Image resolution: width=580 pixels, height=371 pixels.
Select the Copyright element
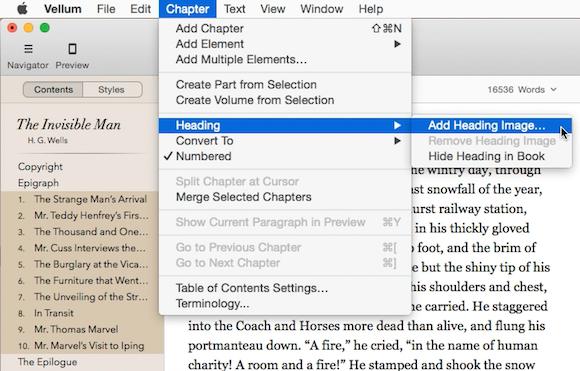tap(40, 167)
